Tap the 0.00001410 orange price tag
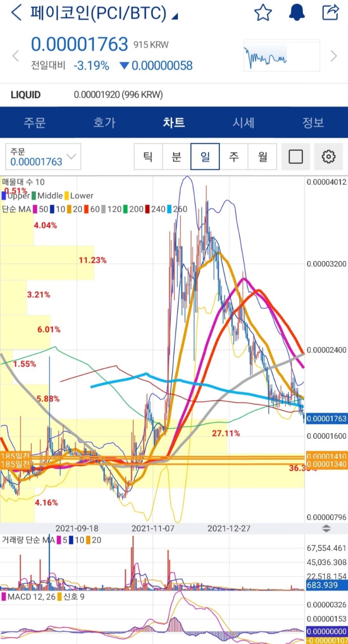The image size is (348, 644). click(x=327, y=456)
